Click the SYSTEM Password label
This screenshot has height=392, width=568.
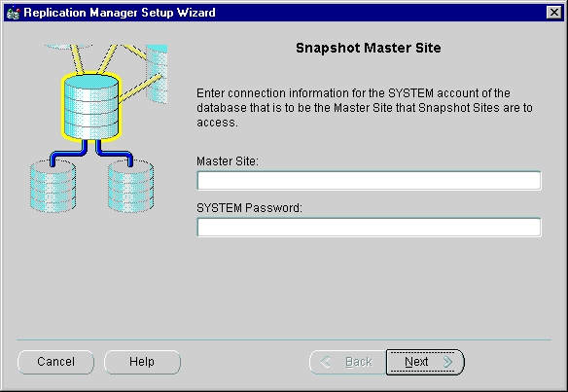point(249,208)
